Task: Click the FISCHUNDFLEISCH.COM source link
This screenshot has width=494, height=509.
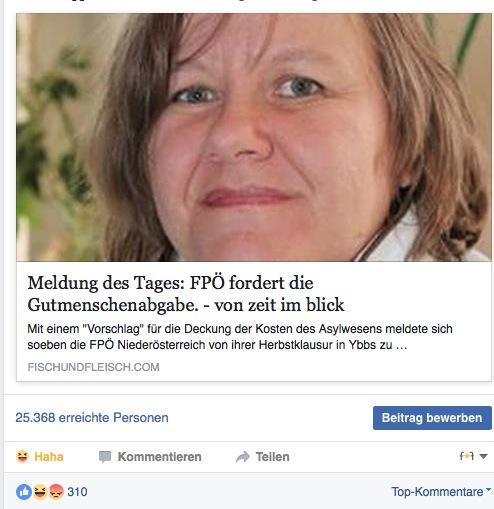Action: (x=93, y=367)
